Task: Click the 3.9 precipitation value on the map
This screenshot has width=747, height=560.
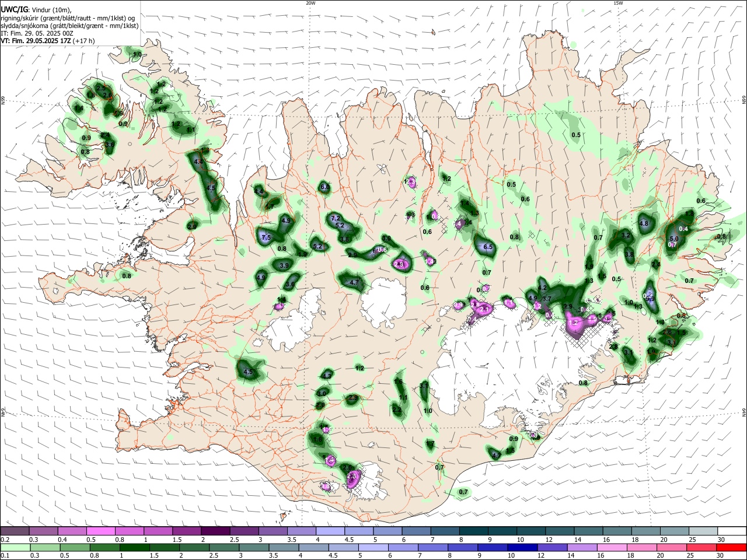Action: click(x=285, y=265)
